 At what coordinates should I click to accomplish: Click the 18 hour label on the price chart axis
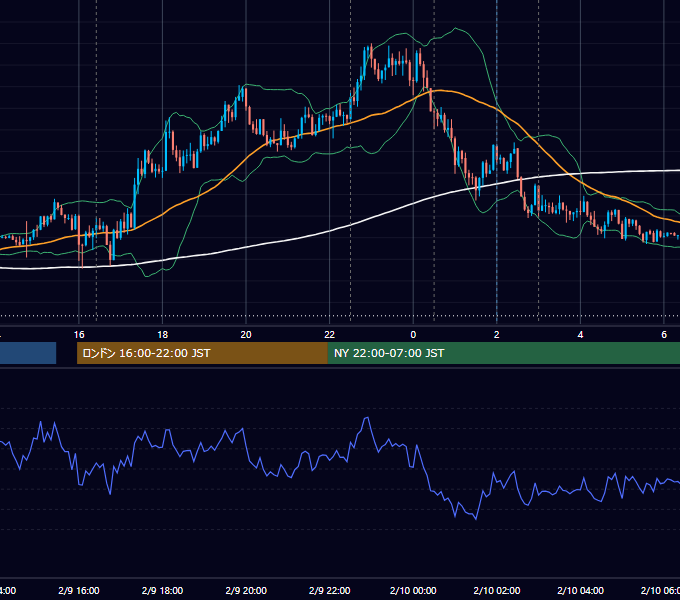coord(162,335)
